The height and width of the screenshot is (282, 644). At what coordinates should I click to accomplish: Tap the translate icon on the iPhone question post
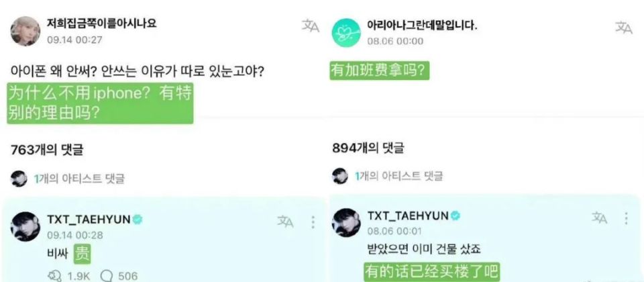(x=310, y=26)
